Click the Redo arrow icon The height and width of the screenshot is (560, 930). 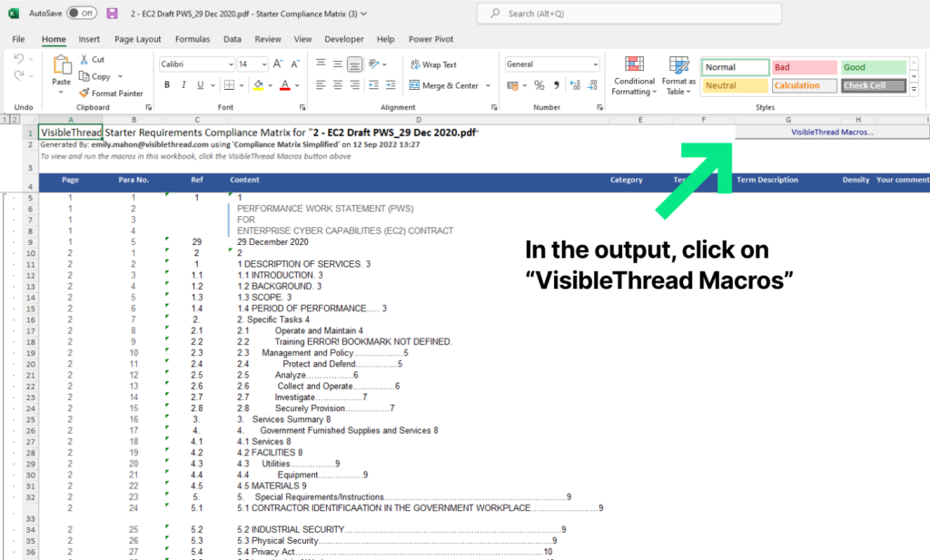pos(19,75)
